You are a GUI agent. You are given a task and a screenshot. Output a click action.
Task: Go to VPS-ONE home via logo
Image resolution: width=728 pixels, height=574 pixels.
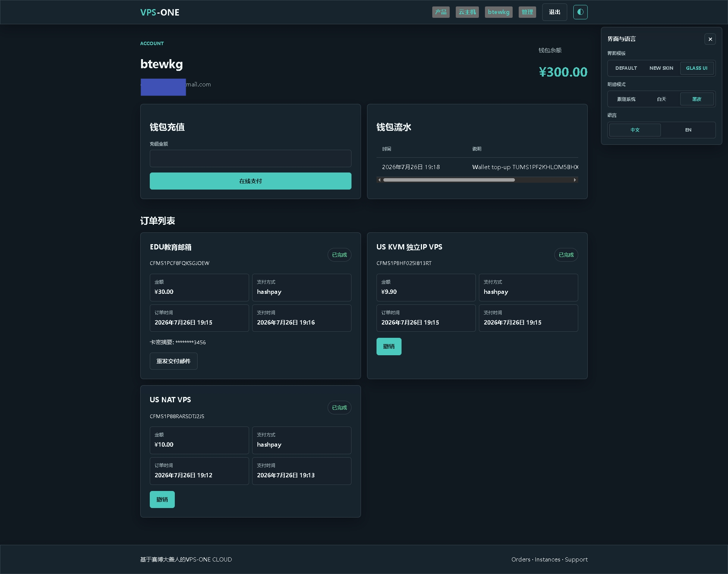pyautogui.click(x=160, y=13)
